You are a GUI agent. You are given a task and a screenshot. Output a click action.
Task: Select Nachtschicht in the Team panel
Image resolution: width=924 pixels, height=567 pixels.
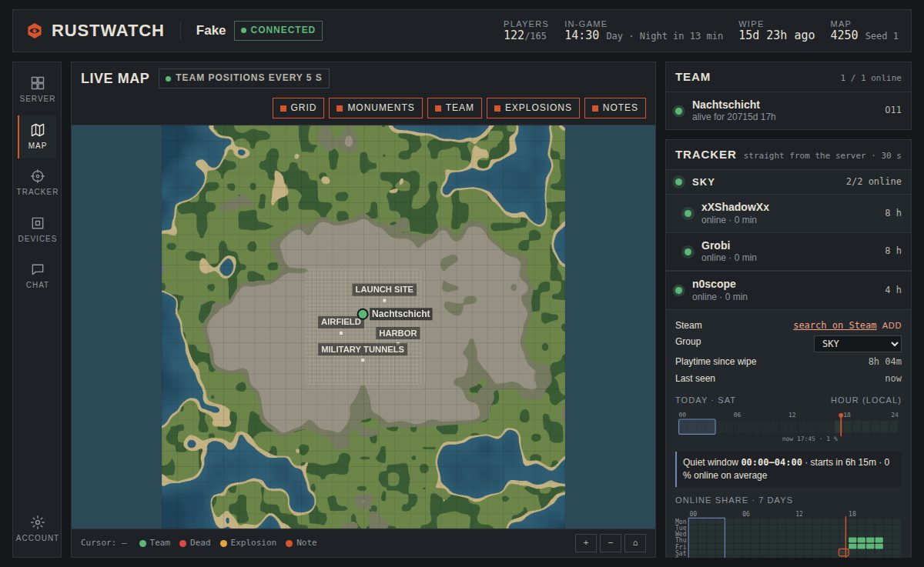(x=788, y=110)
